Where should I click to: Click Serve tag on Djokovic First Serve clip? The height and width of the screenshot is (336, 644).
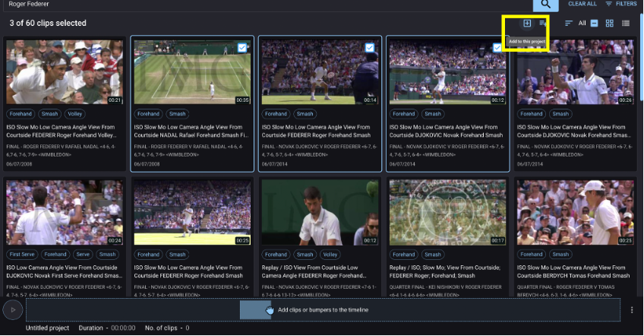[x=83, y=255]
